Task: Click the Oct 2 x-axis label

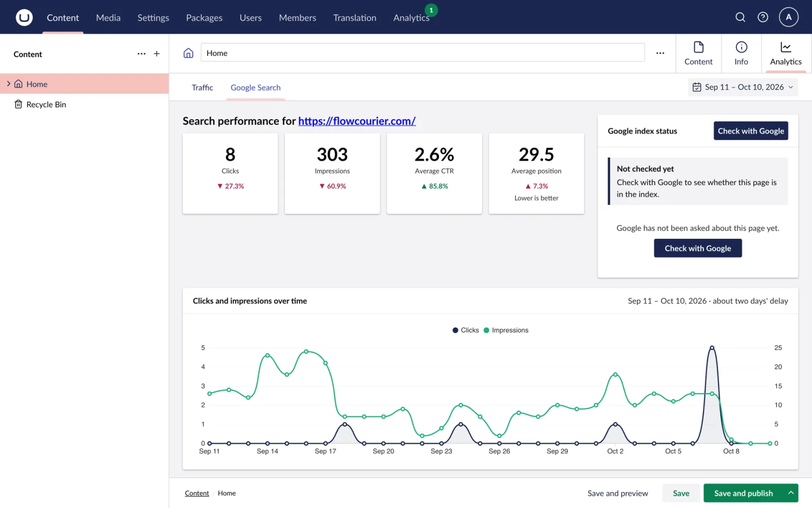Action: coord(615,451)
